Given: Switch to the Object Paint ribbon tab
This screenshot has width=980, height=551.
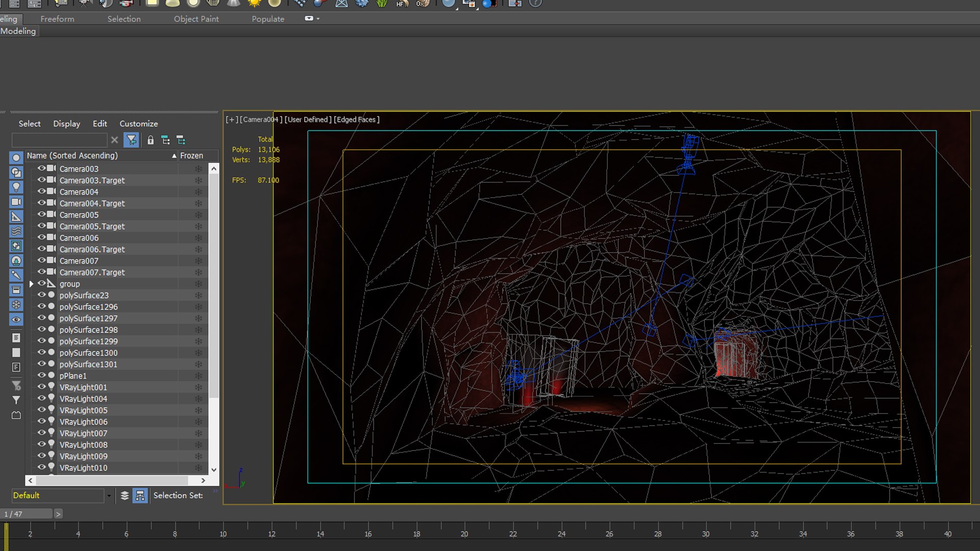Looking at the screenshot, I should pos(196,19).
